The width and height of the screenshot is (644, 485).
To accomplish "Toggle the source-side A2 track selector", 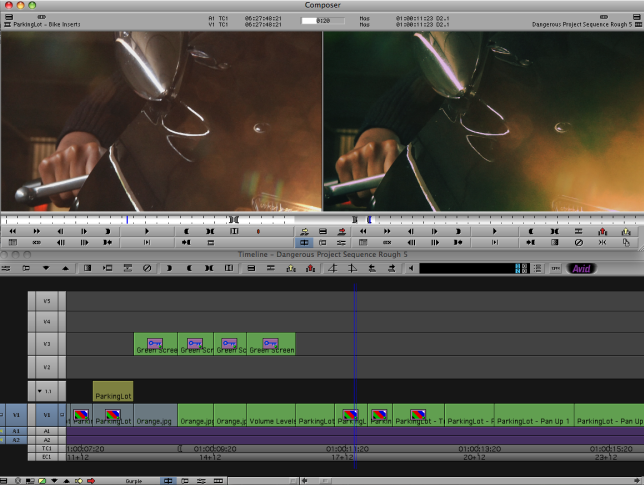I will click(x=16, y=440).
